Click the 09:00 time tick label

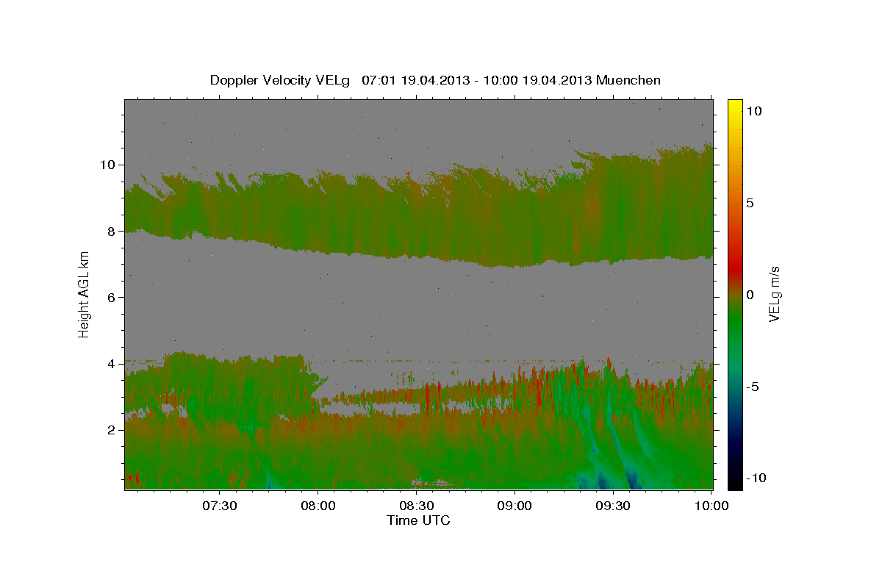coord(514,506)
